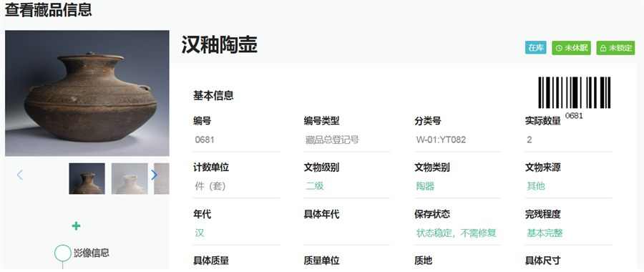The image size is (644, 272).
Task: Click the 年代 value 汉
Action: point(200,233)
